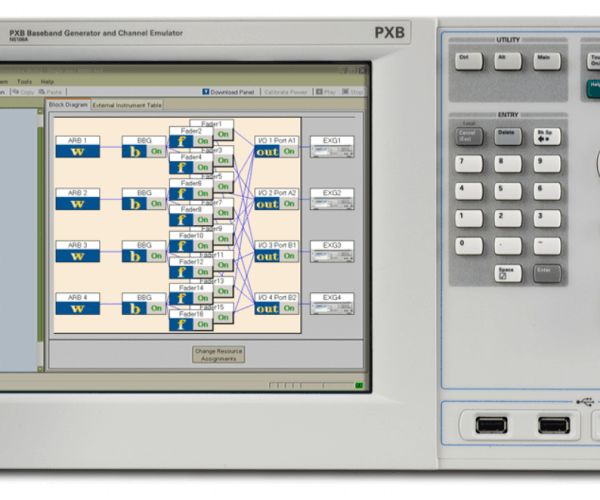Click Paste in the toolbar
This screenshot has width=600, height=500.
[x=50, y=92]
